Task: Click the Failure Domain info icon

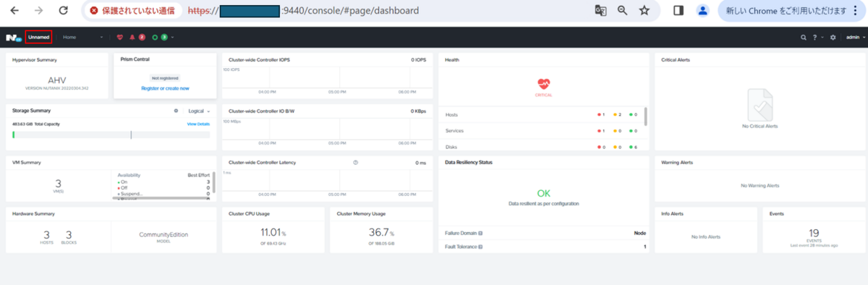Action: coord(480,233)
